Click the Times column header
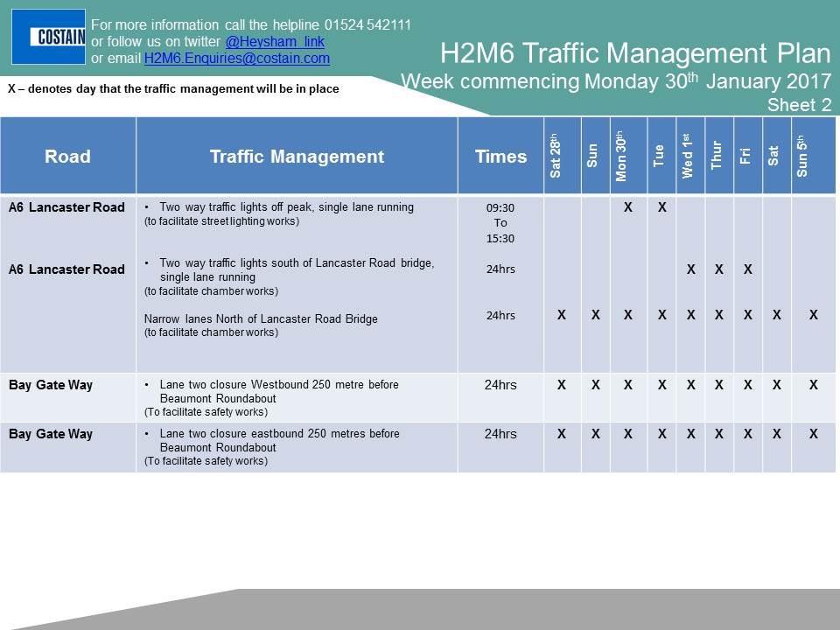The image size is (840, 630). [501, 157]
